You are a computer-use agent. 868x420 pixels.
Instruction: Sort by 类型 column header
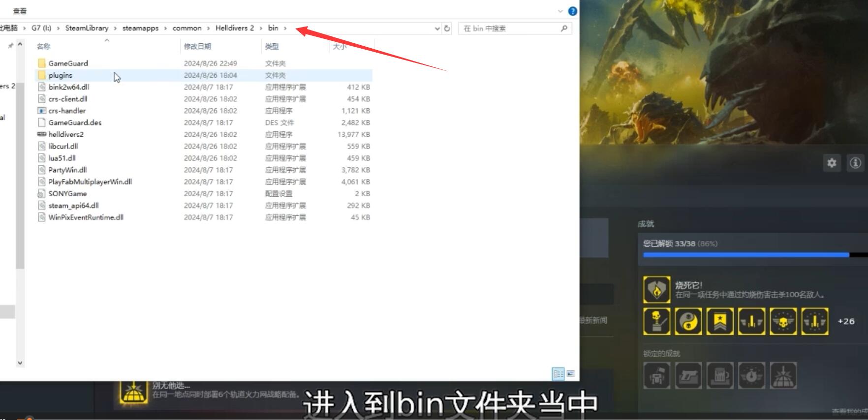pyautogui.click(x=272, y=46)
